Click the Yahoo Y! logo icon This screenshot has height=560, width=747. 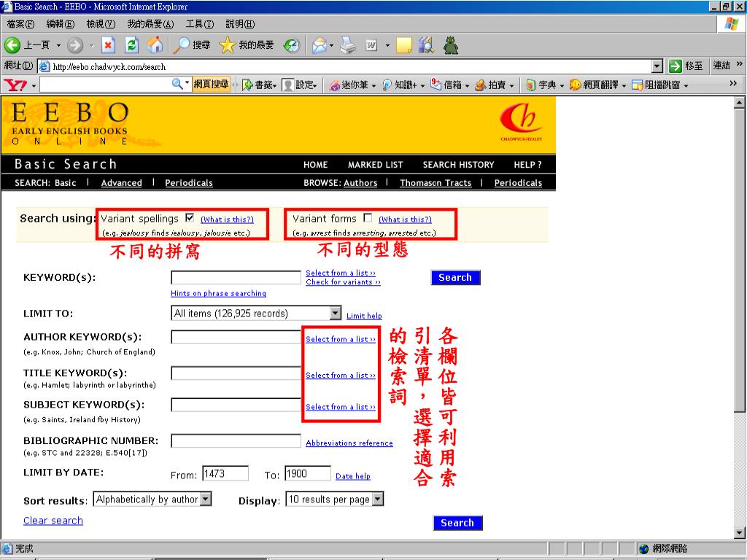pos(16,85)
